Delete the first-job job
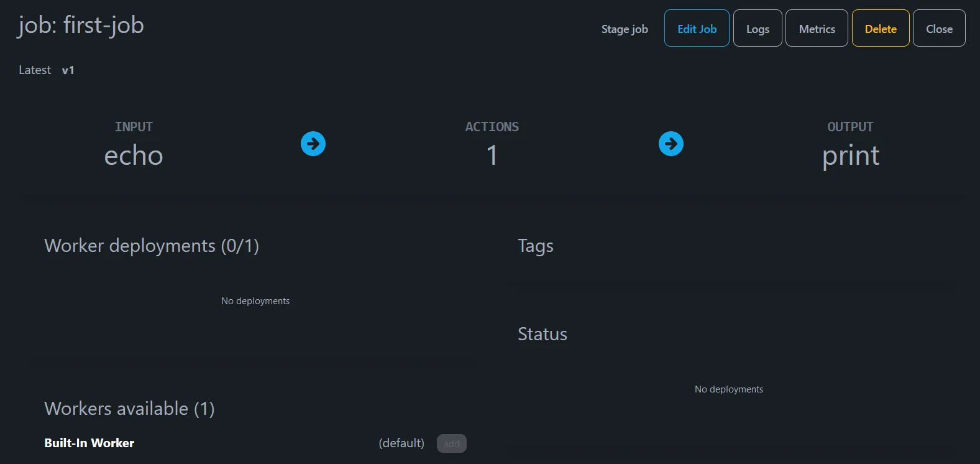Viewport: 980px width, 464px height. 881,28
